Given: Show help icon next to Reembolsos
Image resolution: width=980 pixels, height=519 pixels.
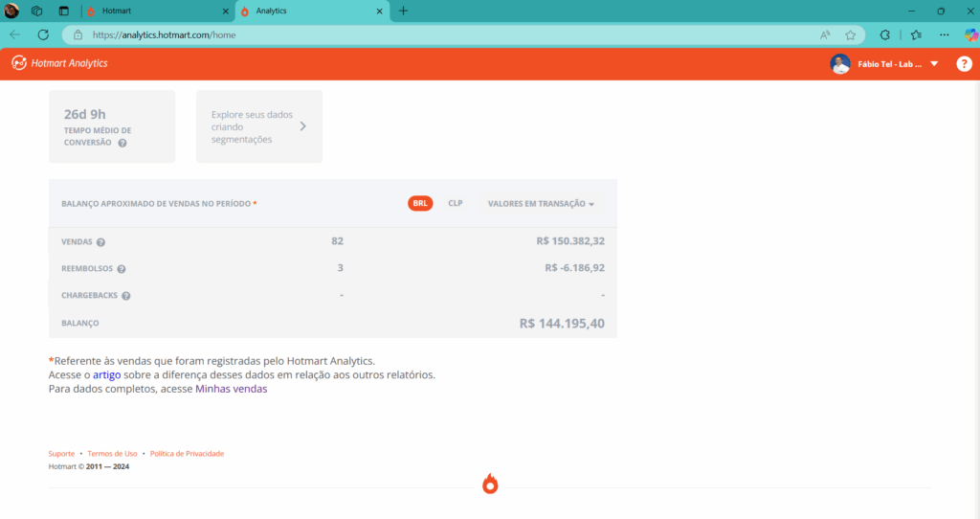Looking at the screenshot, I should click(x=122, y=269).
